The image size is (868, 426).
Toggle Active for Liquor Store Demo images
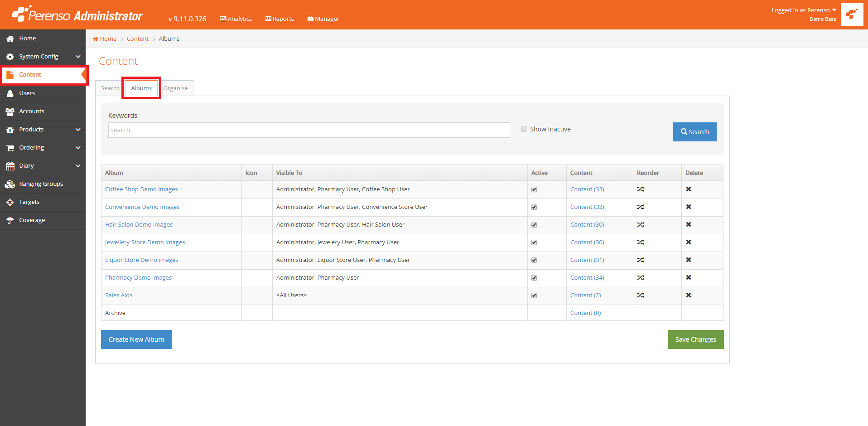click(x=534, y=260)
